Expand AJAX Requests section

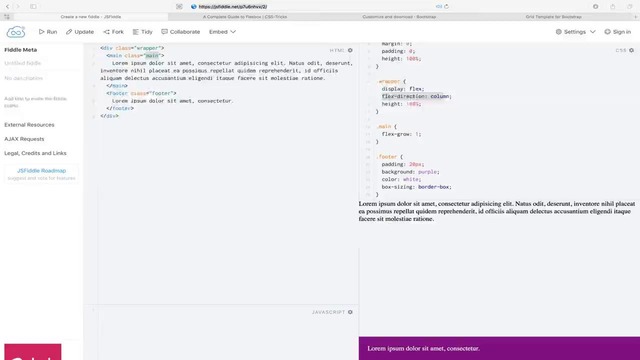24,139
